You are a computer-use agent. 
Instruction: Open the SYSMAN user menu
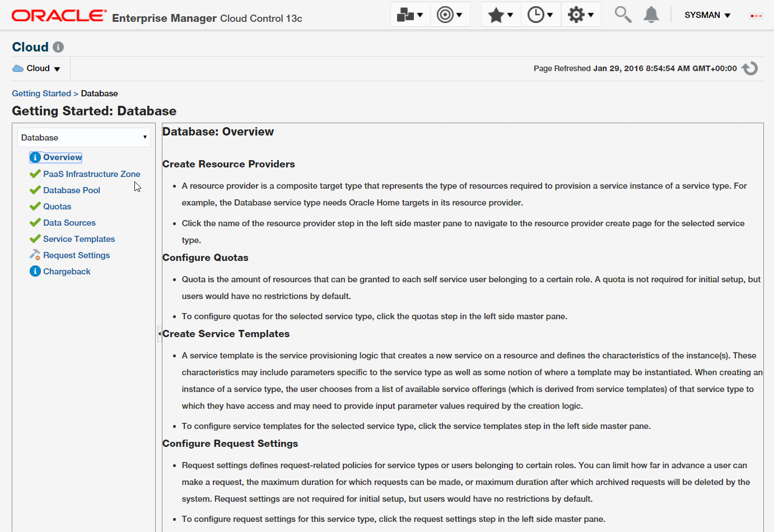(x=707, y=15)
